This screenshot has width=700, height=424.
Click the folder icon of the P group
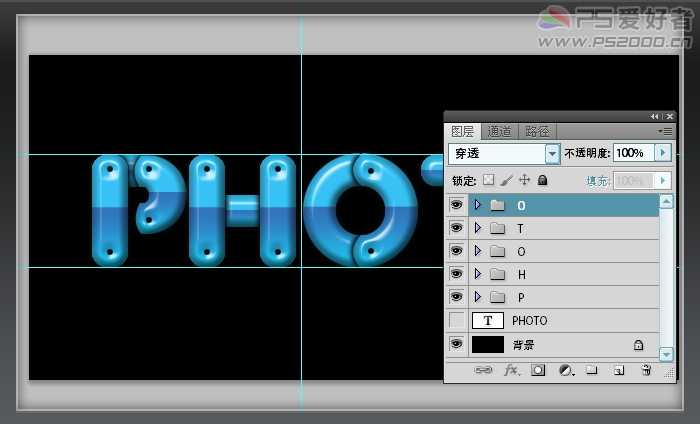497,297
